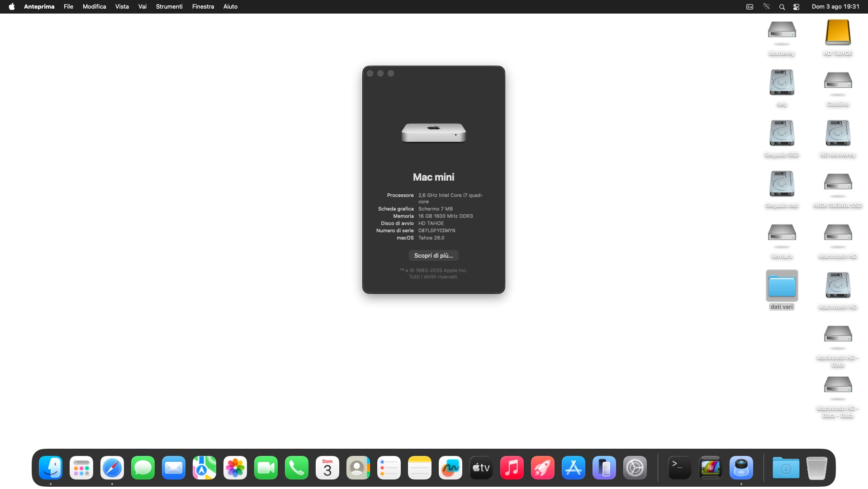Open the Vista menu
The image size is (868, 489).
[x=122, y=7]
